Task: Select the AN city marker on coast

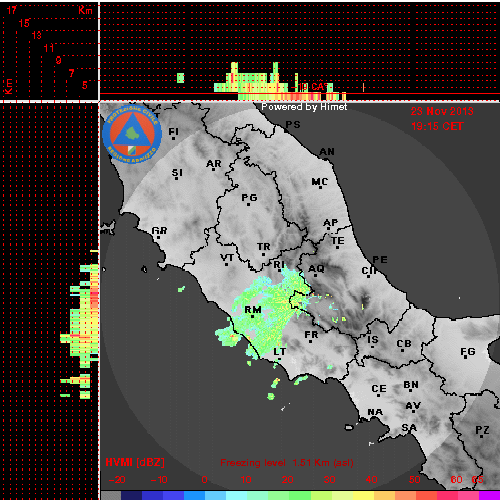Action: 327,159
